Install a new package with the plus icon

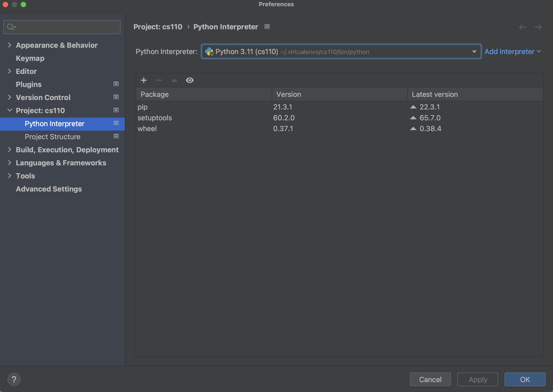pos(144,80)
